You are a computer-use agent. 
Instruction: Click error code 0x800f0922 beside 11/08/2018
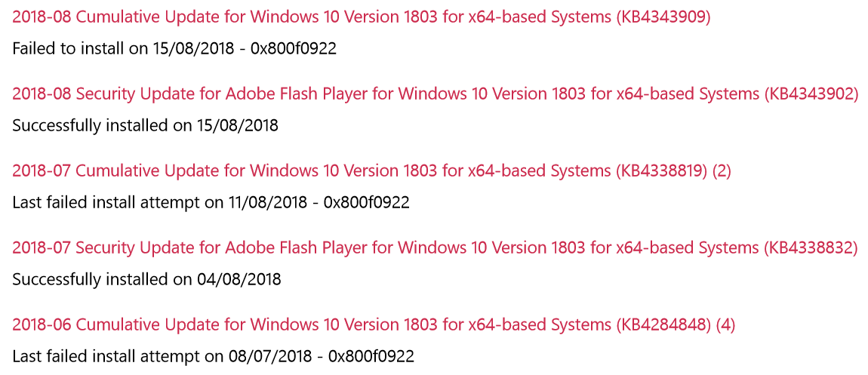click(x=367, y=202)
